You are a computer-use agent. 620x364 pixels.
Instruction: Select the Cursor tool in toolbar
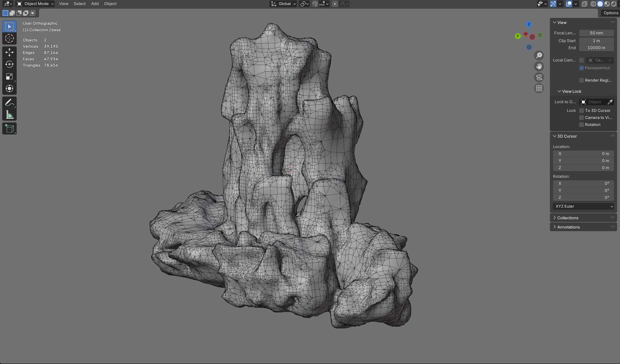pyautogui.click(x=9, y=39)
